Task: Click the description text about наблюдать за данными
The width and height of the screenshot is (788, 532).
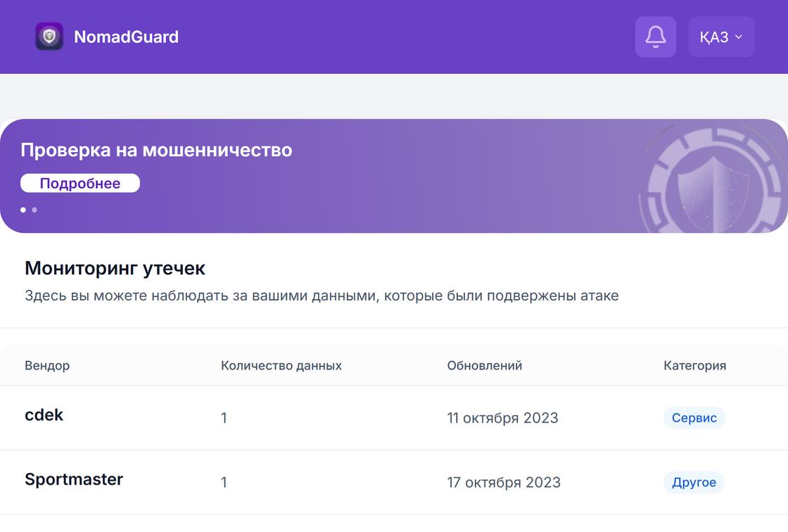Action: tap(322, 296)
